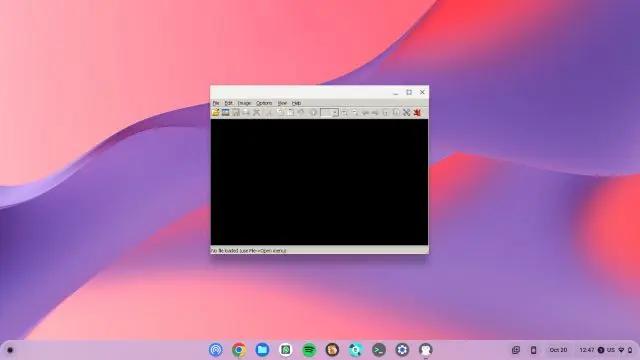Click the Cut (scissors) toolbar icon
640x360 pixels.
point(269,112)
